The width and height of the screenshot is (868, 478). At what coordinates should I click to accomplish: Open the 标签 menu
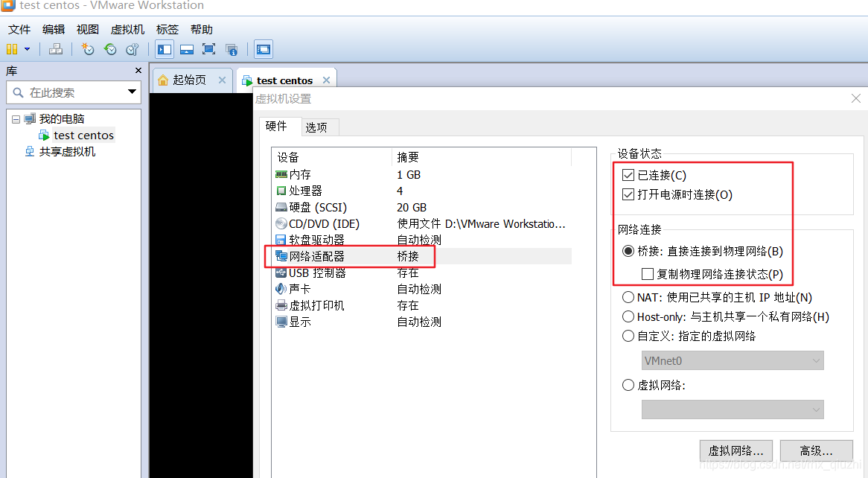pyautogui.click(x=167, y=29)
